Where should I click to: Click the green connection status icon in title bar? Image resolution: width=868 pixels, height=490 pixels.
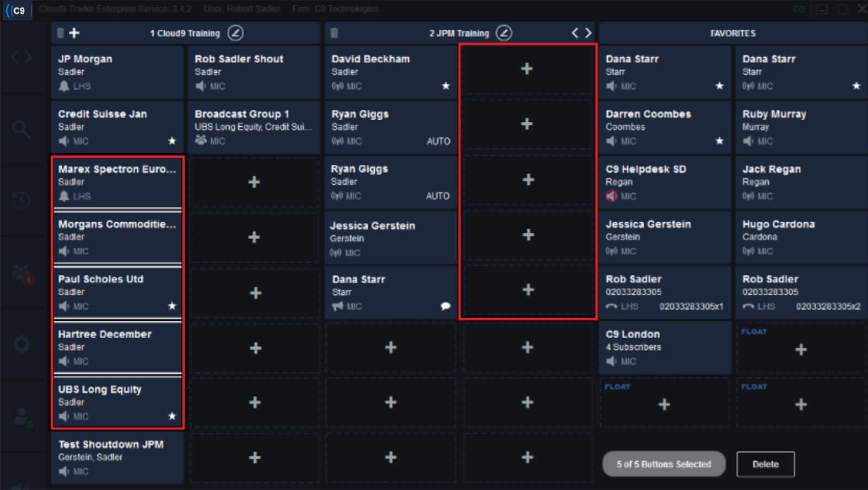[x=799, y=9]
